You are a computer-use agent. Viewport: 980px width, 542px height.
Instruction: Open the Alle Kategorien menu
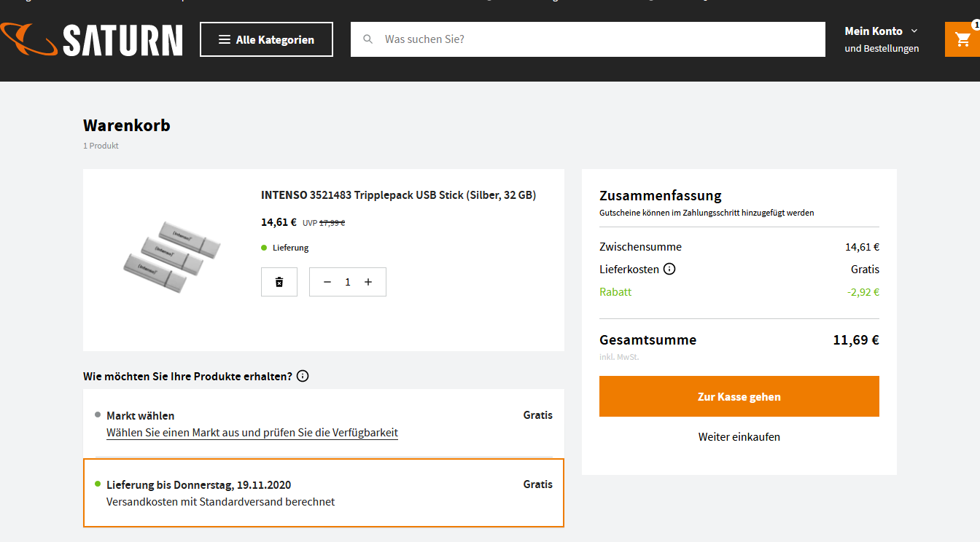coord(266,39)
